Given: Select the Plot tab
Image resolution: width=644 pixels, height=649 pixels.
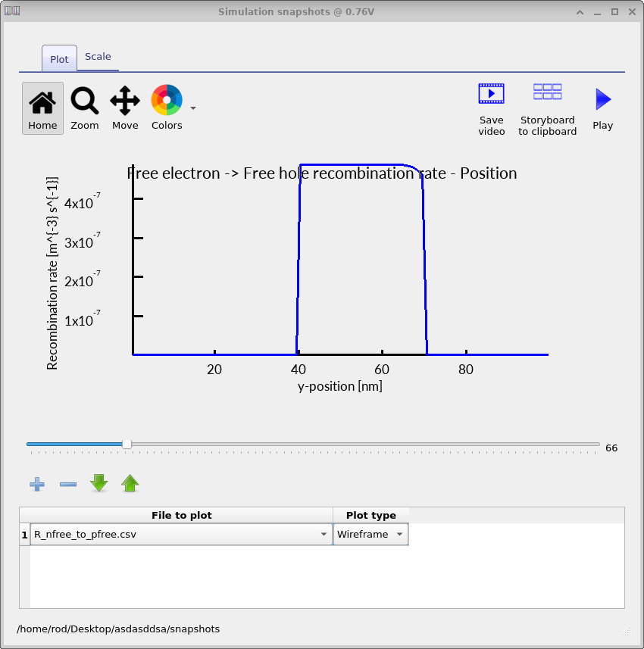Looking at the screenshot, I should pyautogui.click(x=58, y=58).
